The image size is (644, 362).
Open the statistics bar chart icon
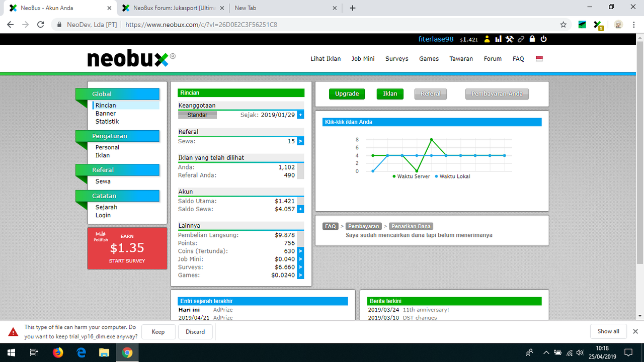click(x=498, y=39)
